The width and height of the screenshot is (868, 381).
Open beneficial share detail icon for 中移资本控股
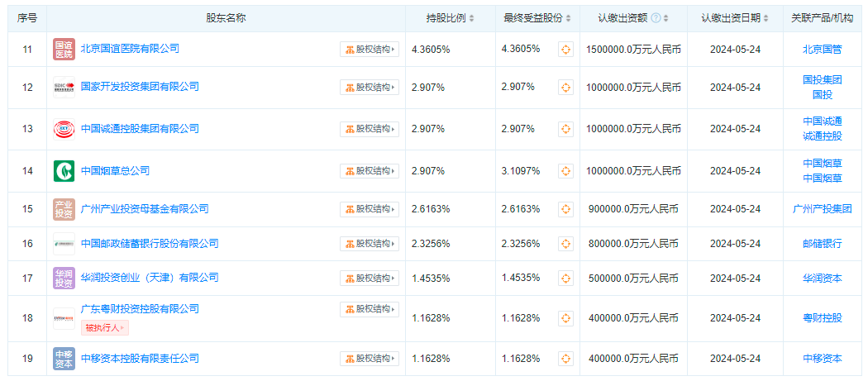[x=565, y=359]
